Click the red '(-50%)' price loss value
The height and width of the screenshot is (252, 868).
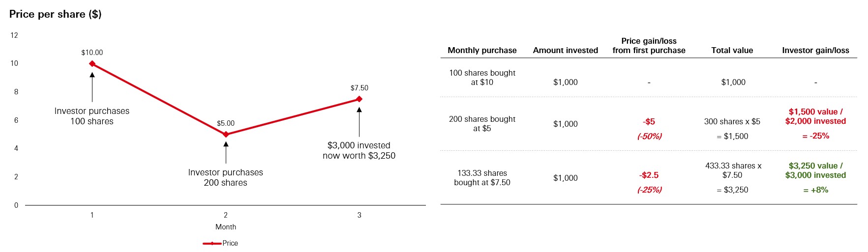coord(649,136)
